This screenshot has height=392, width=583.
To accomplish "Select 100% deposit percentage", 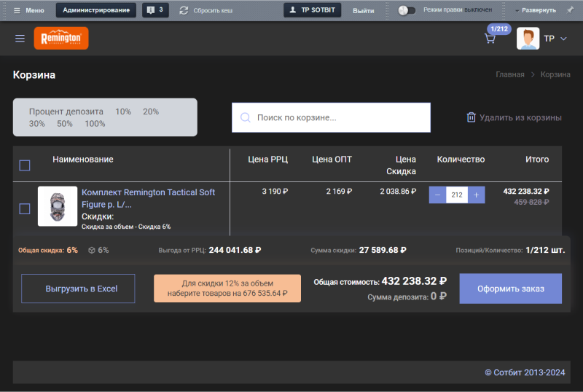I will click(95, 123).
